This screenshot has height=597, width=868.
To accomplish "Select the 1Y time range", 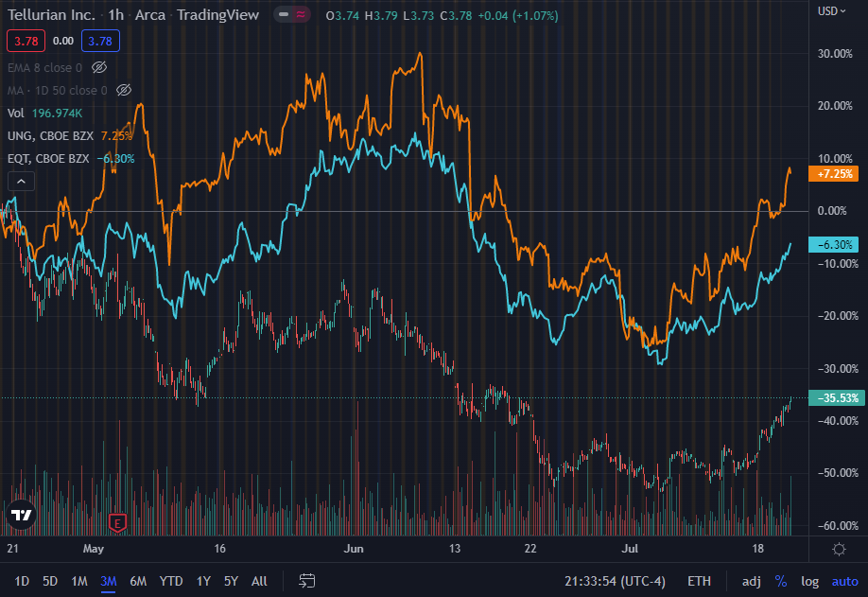I will pos(203,581).
